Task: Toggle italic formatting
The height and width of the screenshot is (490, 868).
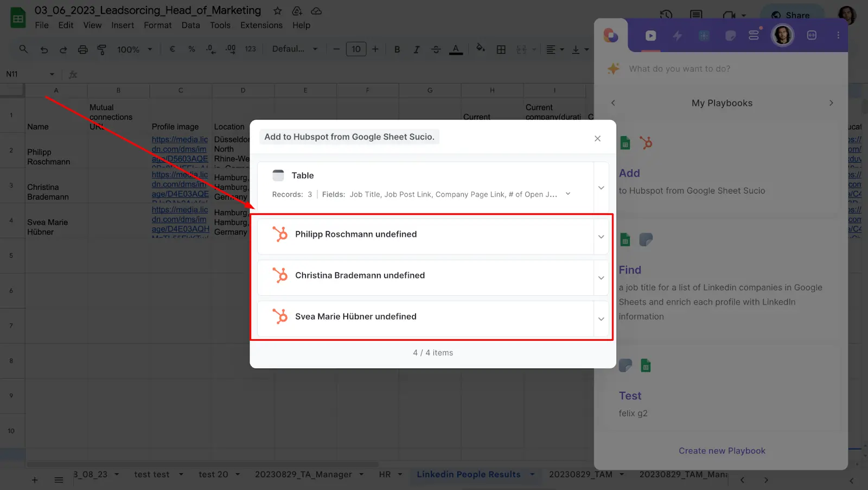Action: (x=416, y=49)
